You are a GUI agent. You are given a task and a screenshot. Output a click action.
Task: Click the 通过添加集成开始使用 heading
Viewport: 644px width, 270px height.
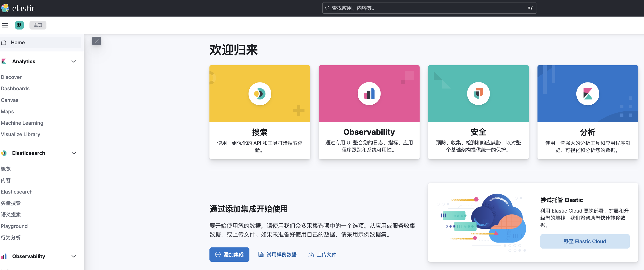[x=249, y=209]
